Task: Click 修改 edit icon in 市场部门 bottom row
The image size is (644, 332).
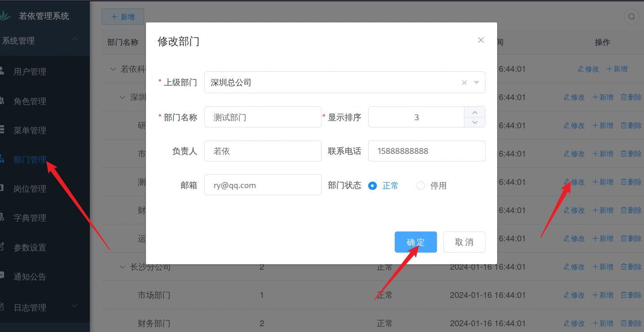Action: [x=567, y=295]
